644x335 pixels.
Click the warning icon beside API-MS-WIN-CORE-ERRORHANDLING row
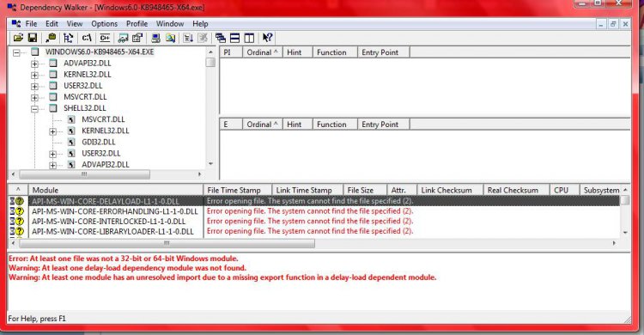(19, 211)
